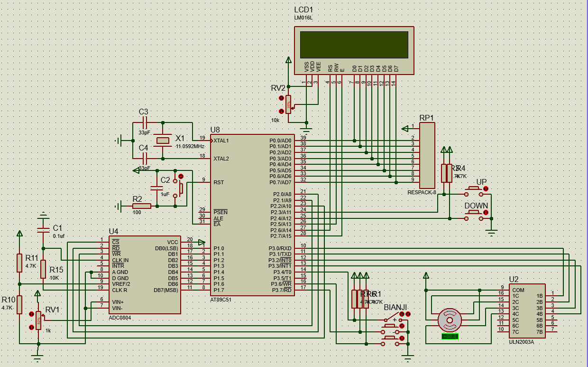The image size is (588, 367).
Task: Click the RV2 10k potentiometer track
Action: click(288, 104)
